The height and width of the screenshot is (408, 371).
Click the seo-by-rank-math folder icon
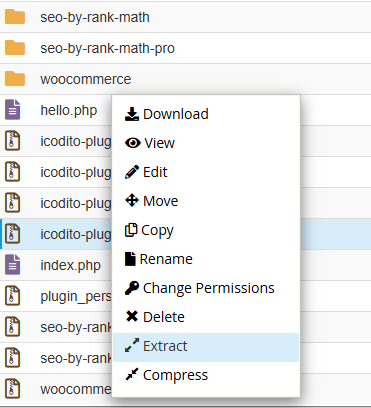[15, 17]
